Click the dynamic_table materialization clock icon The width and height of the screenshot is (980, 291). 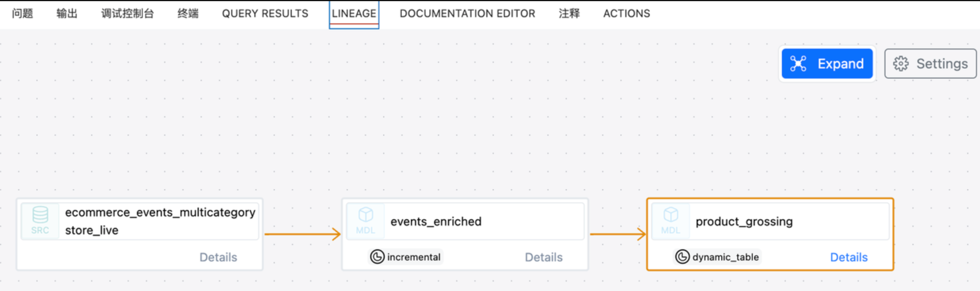(x=682, y=257)
